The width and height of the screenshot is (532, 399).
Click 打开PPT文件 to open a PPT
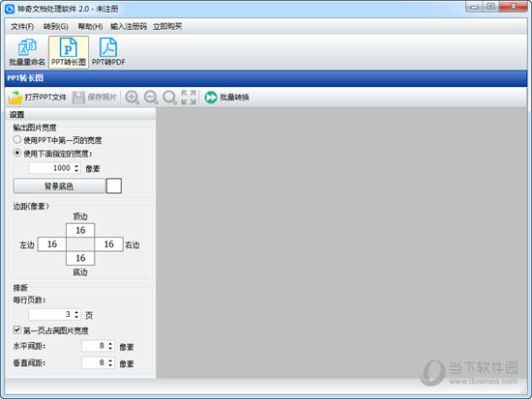click(x=38, y=98)
